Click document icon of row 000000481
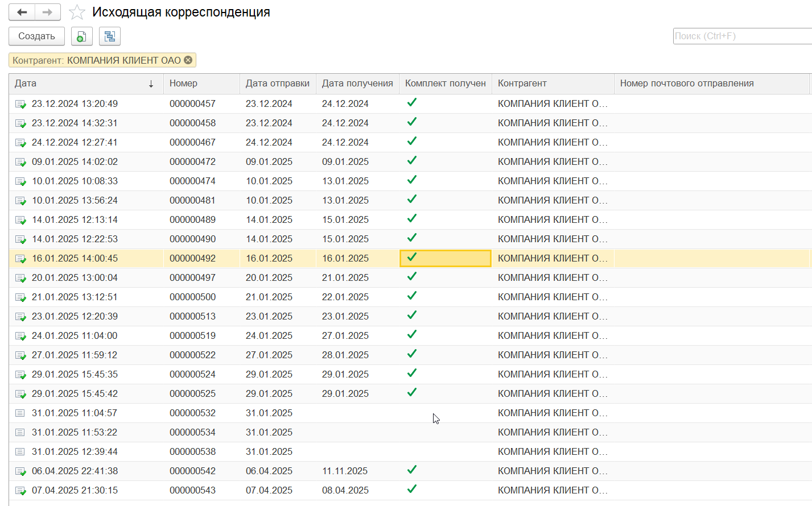 (x=20, y=201)
